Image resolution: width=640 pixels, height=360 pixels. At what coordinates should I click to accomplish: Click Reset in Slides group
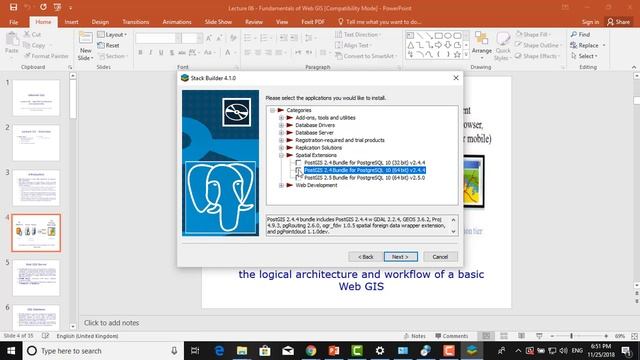pyautogui.click(x=109, y=45)
